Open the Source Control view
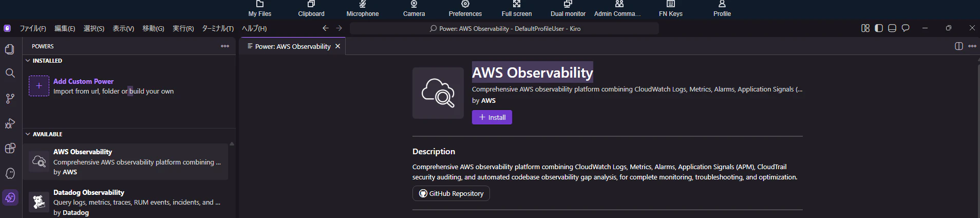This screenshot has height=218, width=980. (10, 98)
